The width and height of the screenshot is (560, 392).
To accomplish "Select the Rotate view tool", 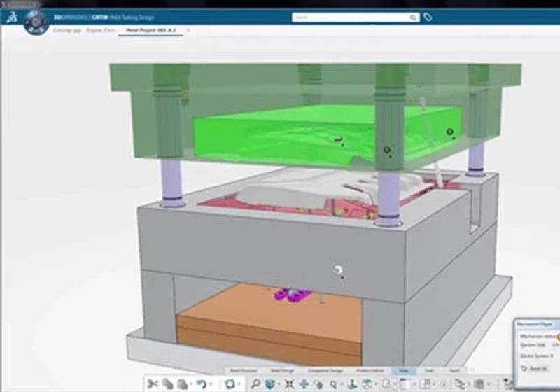I will pyautogui.click(x=319, y=384).
